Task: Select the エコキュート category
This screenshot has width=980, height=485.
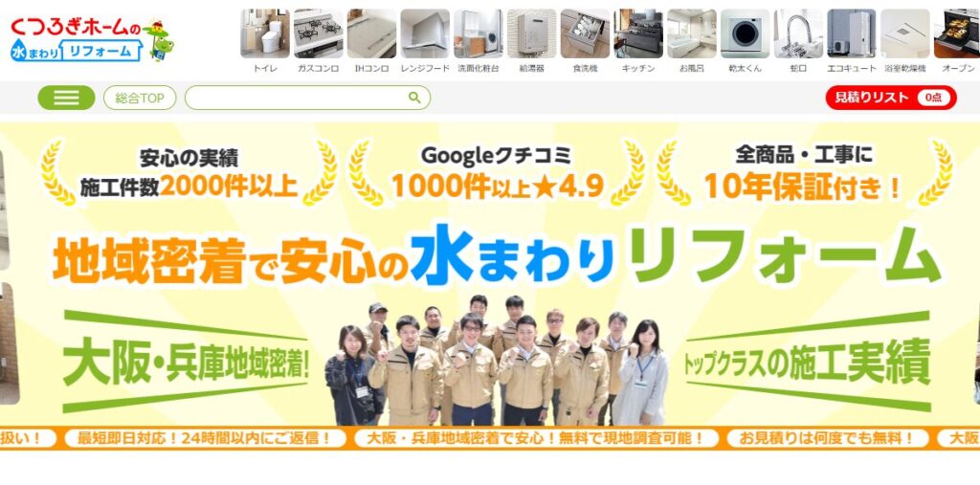Action: (x=852, y=41)
